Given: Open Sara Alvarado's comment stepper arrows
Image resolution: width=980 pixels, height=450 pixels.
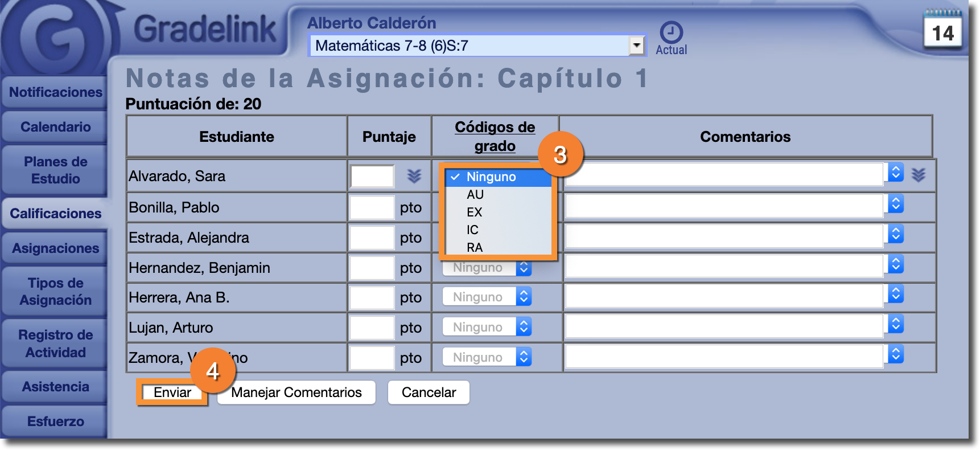Looking at the screenshot, I should (x=896, y=173).
